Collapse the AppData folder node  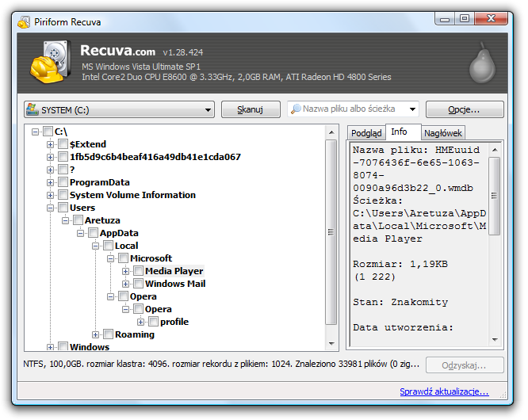[80, 233]
